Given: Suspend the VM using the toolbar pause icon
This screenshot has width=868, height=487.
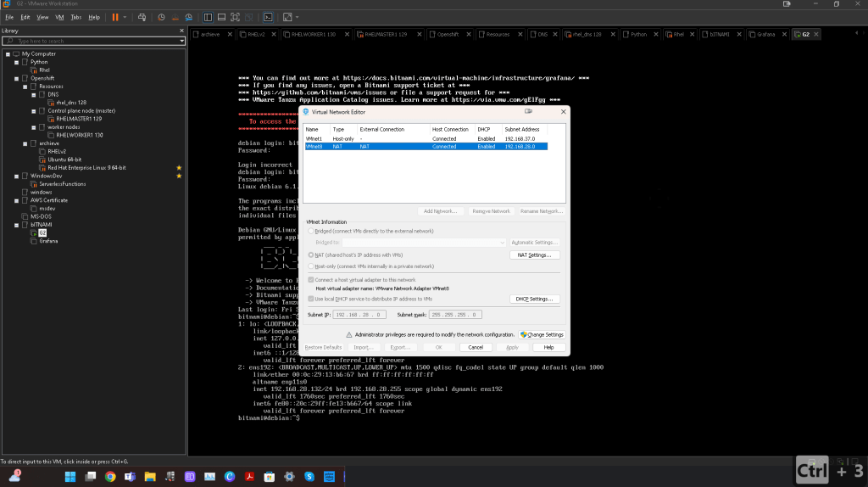Looking at the screenshot, I should [115, 17].
